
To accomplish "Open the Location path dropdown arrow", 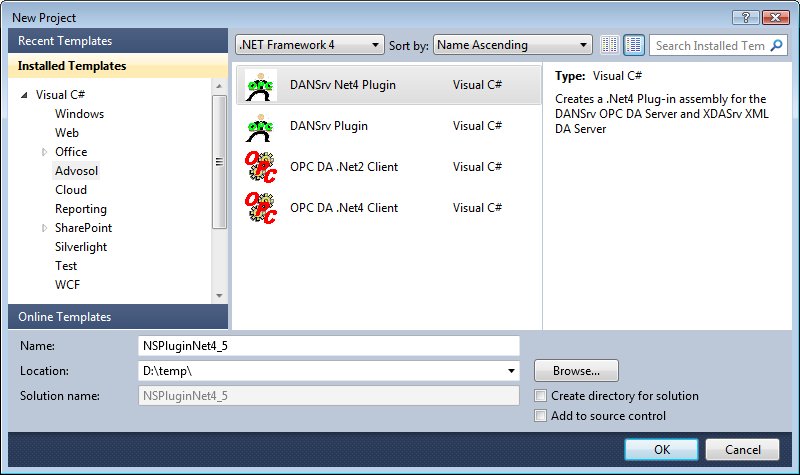I will [511, 371].
